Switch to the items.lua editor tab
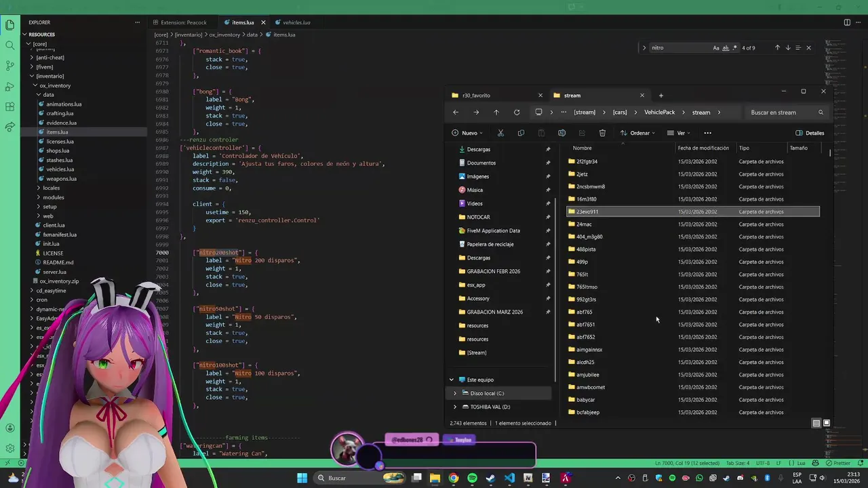Image resolution: width=868 pixels, height=488 pixels. (x=243, y=22)
